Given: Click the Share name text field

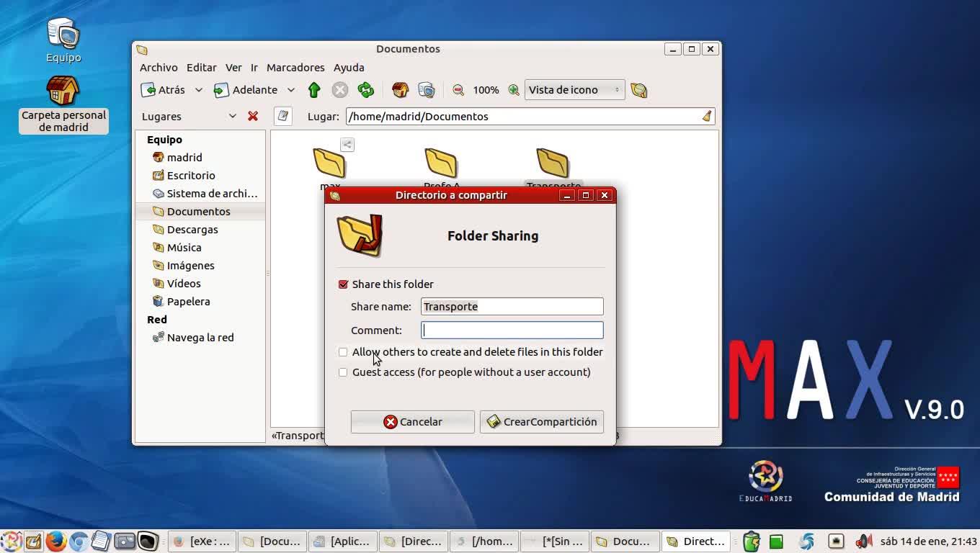Looking at the screenshot, I should (x=512, y=307).
